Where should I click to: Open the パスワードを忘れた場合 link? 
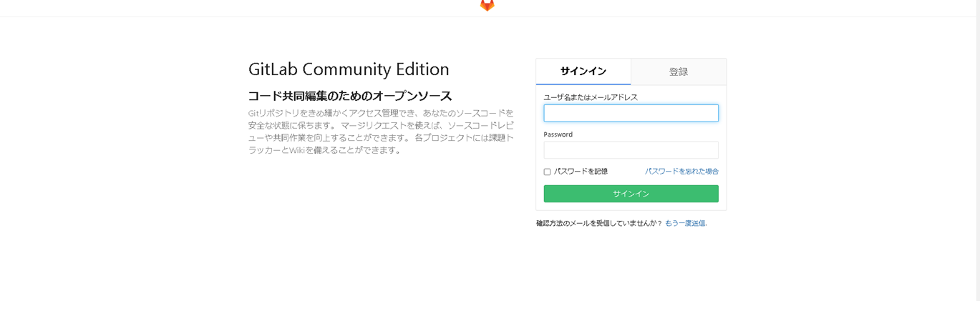point(681,172)
